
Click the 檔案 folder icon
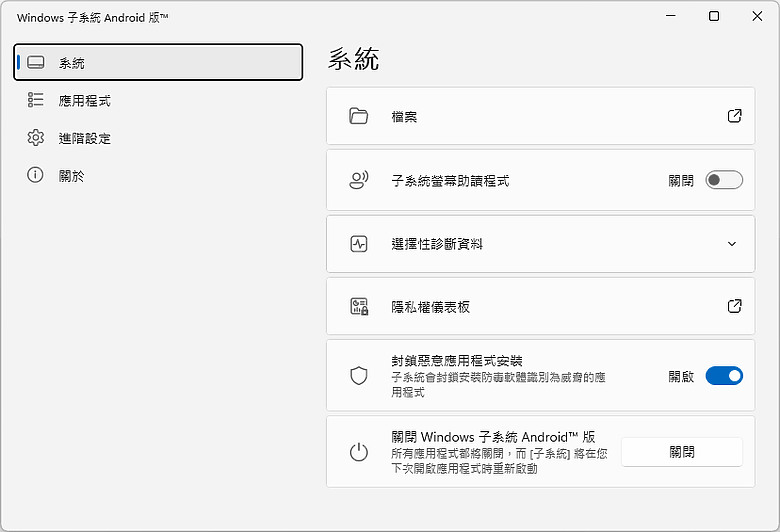359,116
